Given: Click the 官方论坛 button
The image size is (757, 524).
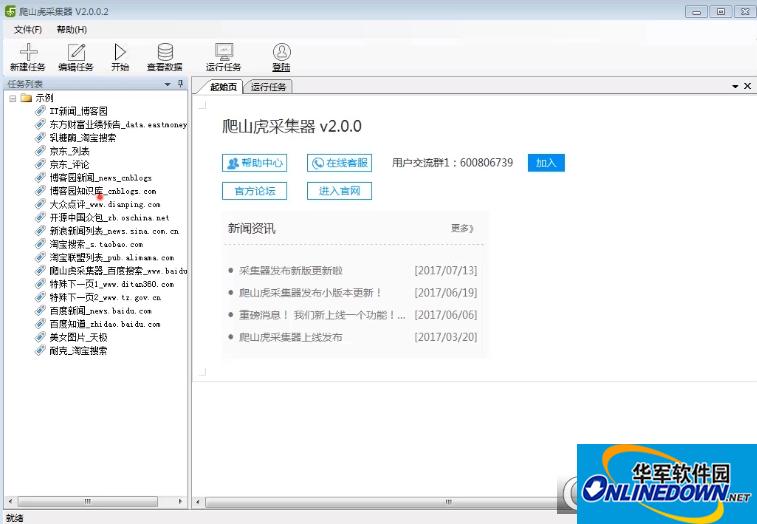Looking at the screenshot, I should click(x=254, y=191).
